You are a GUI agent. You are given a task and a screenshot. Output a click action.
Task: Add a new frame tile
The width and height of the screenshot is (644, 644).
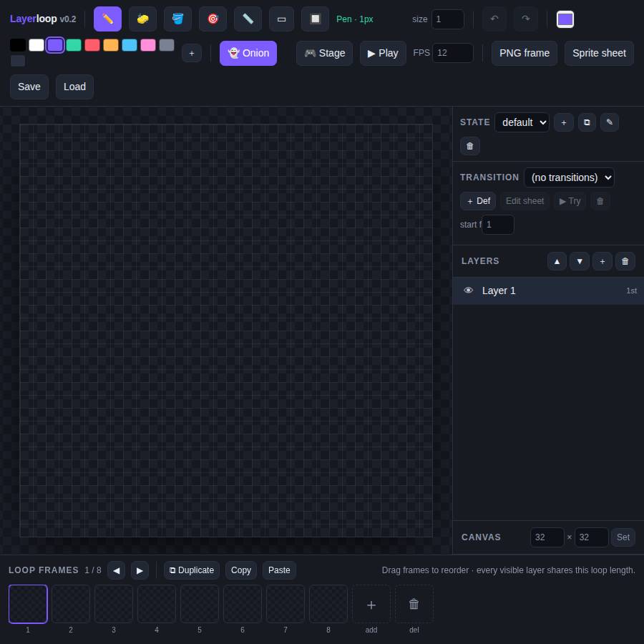pyautogui.click(x=371, y=604)
